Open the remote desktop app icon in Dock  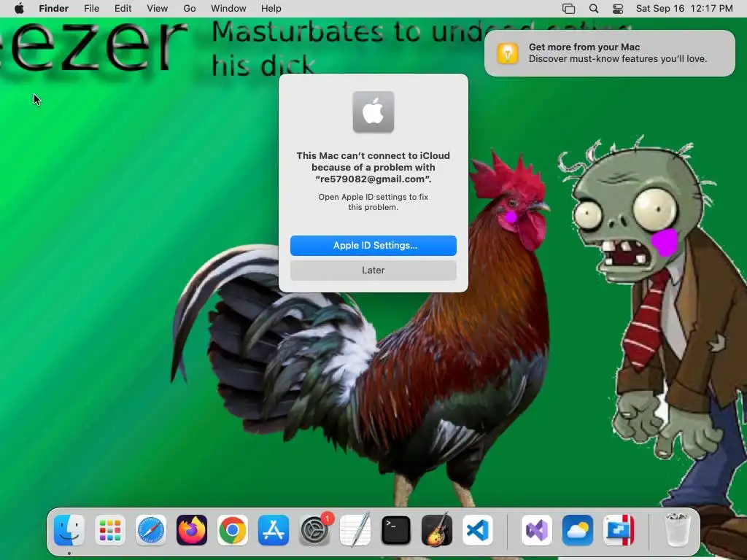(619, 530)
